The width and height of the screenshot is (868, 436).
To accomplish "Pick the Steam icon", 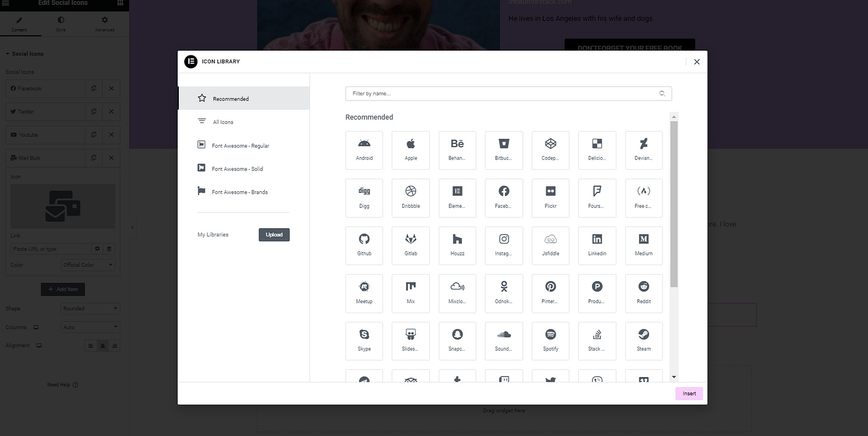I will pyautogui.click(x=644, y=341).
